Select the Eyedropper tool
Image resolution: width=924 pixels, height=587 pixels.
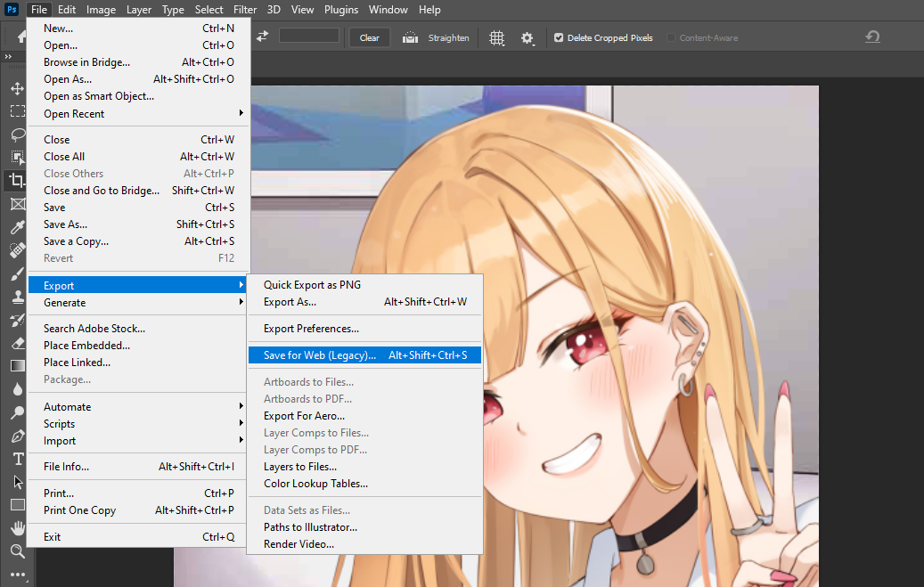point(17,227)
